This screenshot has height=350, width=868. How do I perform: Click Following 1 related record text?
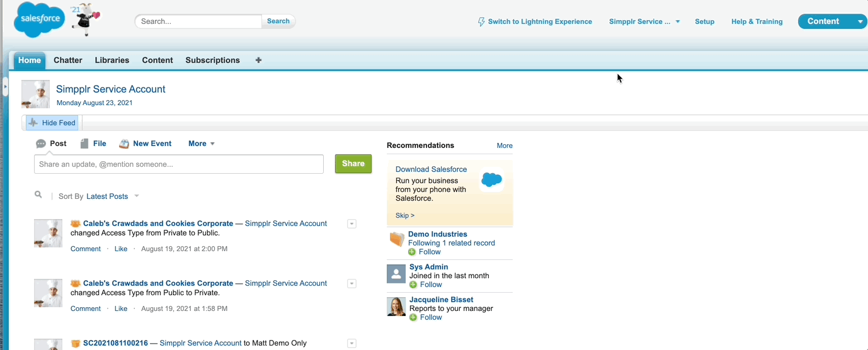pos(452,243)
